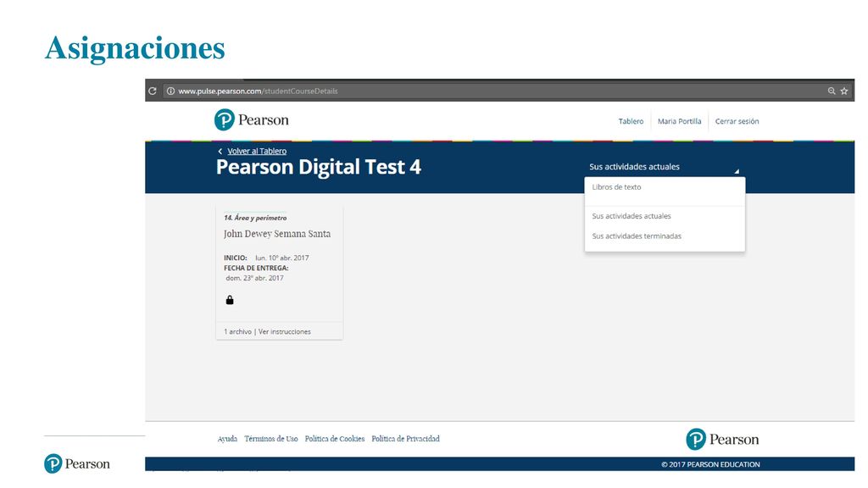This screenshot has height=488, width=868.
Task: Open the Tablero link in the top navigation
Action: pyautogui.click(x=631, y=121)
